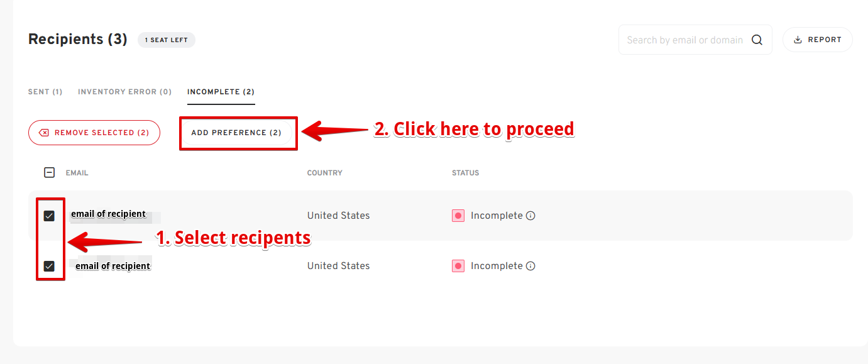Image resolution: width=868 pixels, height=364 pixels.
Task: Click the remove icon in Remove Selected
Action: tap(44, 133)
